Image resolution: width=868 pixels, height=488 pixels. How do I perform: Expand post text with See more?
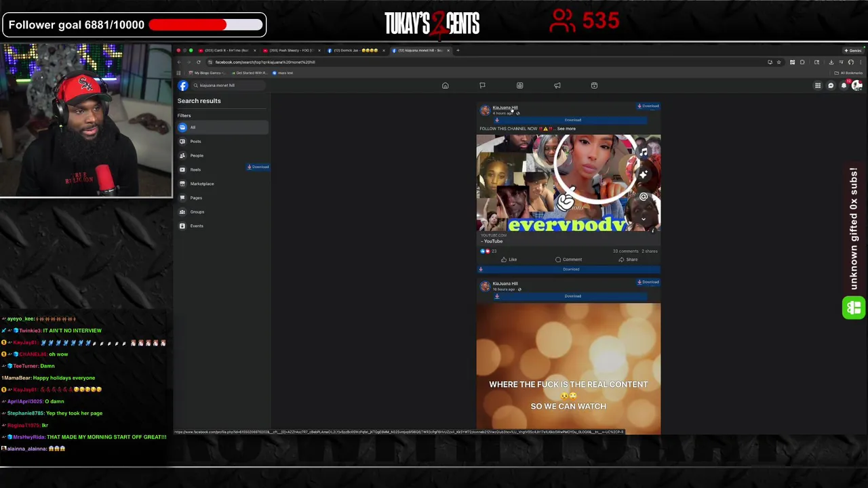click(566, 129)
